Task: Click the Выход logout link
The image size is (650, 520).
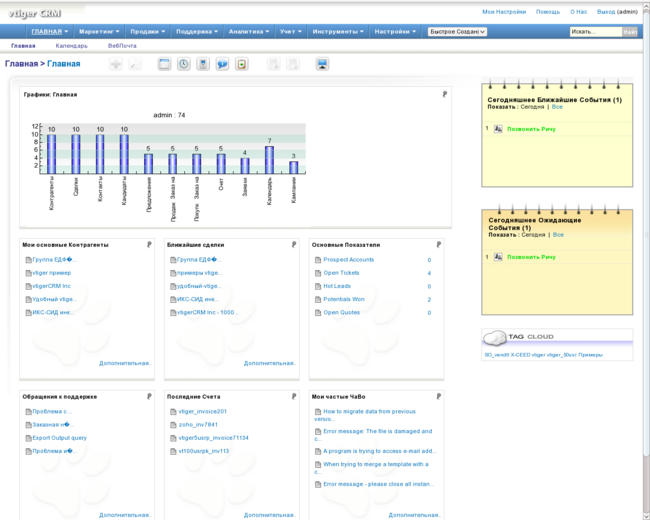Action: click(x=606, y=12)
